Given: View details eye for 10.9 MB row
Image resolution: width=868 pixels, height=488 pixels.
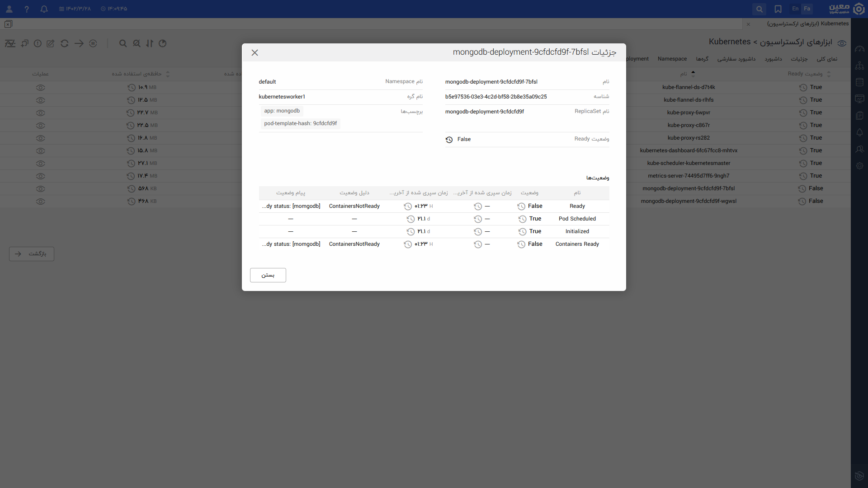Looking at the screenshot, I should coord(41,88).
